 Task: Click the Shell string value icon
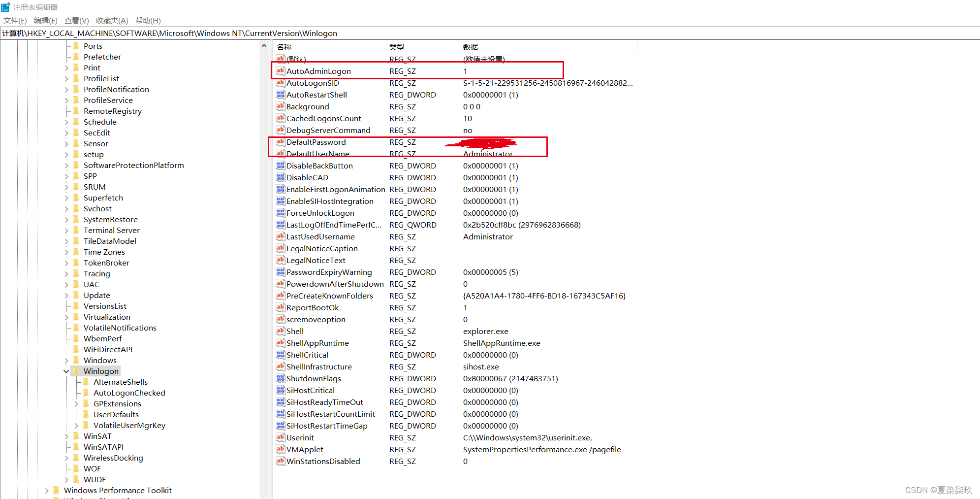click(x=281, y=331)
